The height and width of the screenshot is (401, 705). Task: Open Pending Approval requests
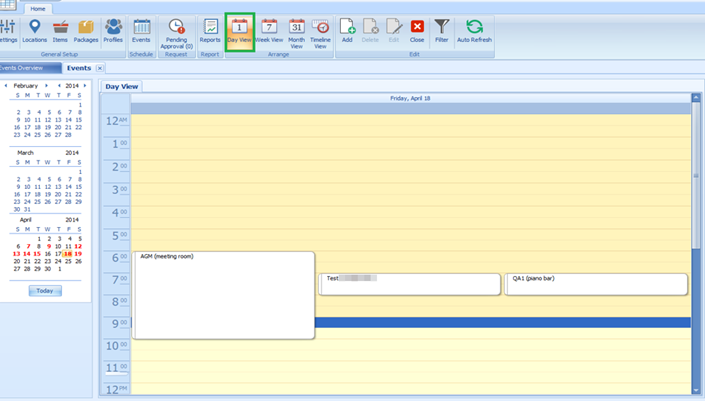176,34
